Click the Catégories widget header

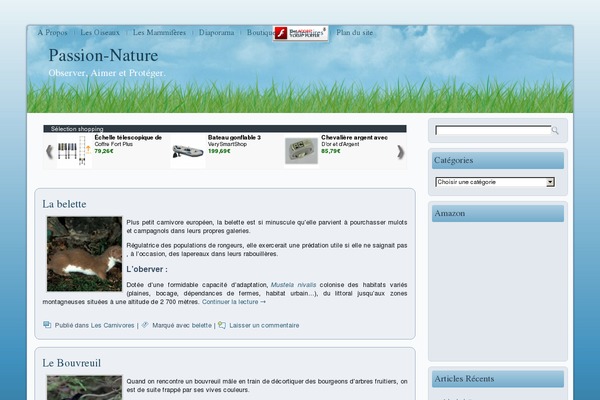[x=498, y=160]
